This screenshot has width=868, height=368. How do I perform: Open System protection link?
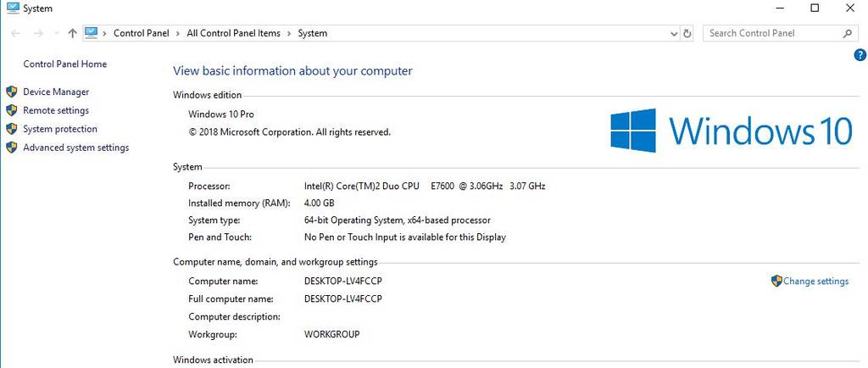(60, 129)
